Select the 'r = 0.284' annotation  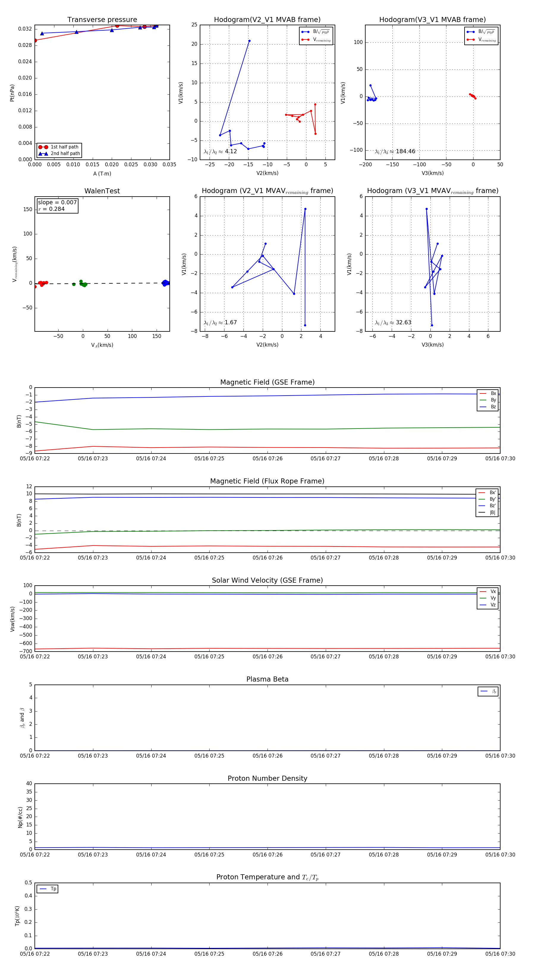[x=51, y=209]
